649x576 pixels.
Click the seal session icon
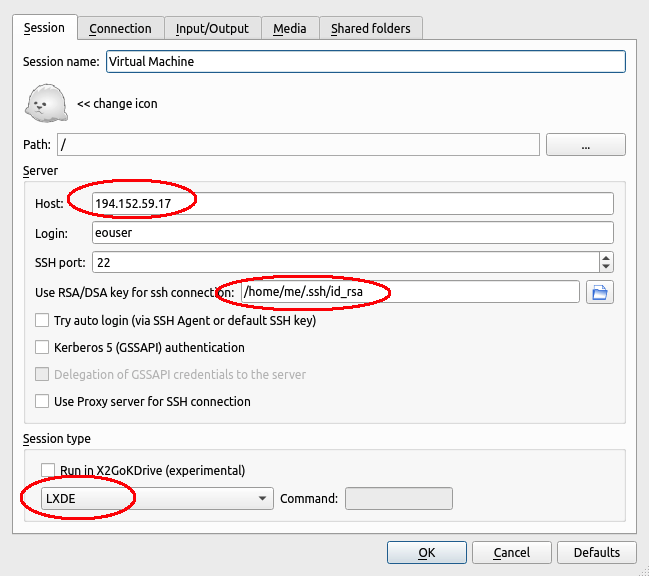click(45, 102)
